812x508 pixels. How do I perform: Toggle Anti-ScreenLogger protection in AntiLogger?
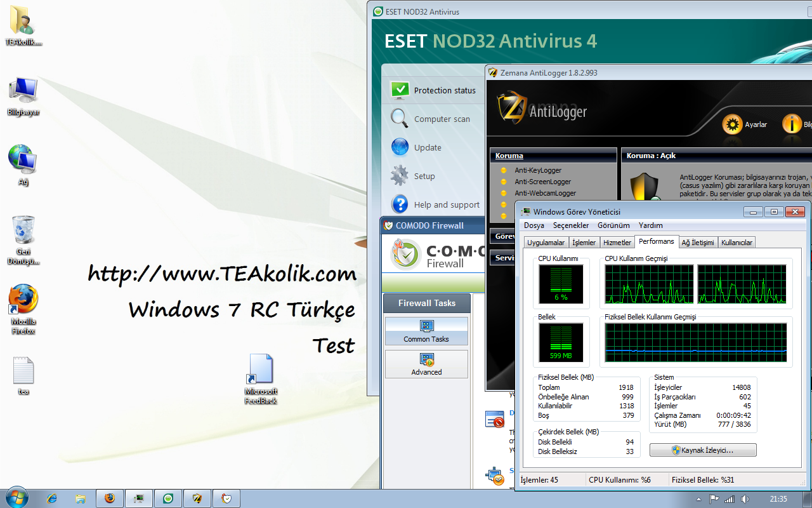click(x=542, y=182)
